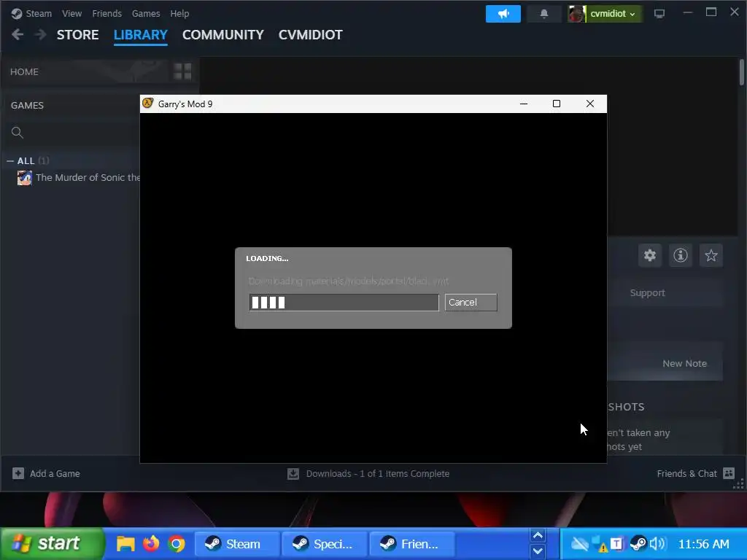Click the New Note button
Image resolution: width=747 pixels, height=560 pixels.
pyautogui.click(x=684, y=363)
